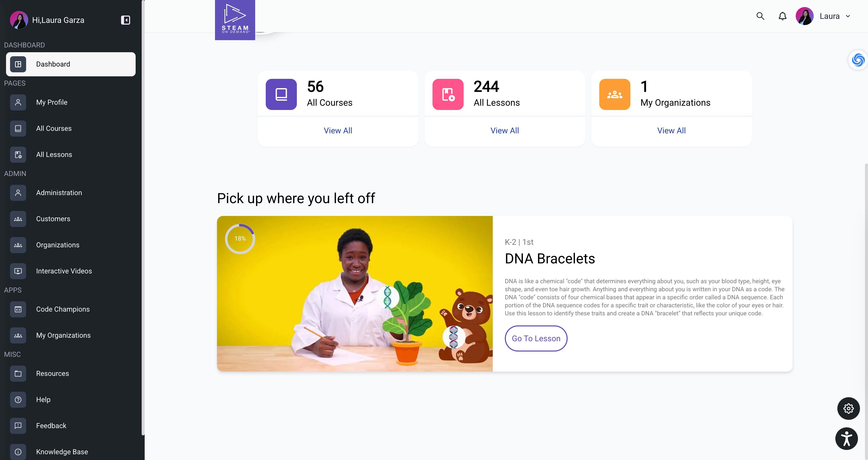
Task: Open the notifications bell
Action: click(x=782, y=16)
